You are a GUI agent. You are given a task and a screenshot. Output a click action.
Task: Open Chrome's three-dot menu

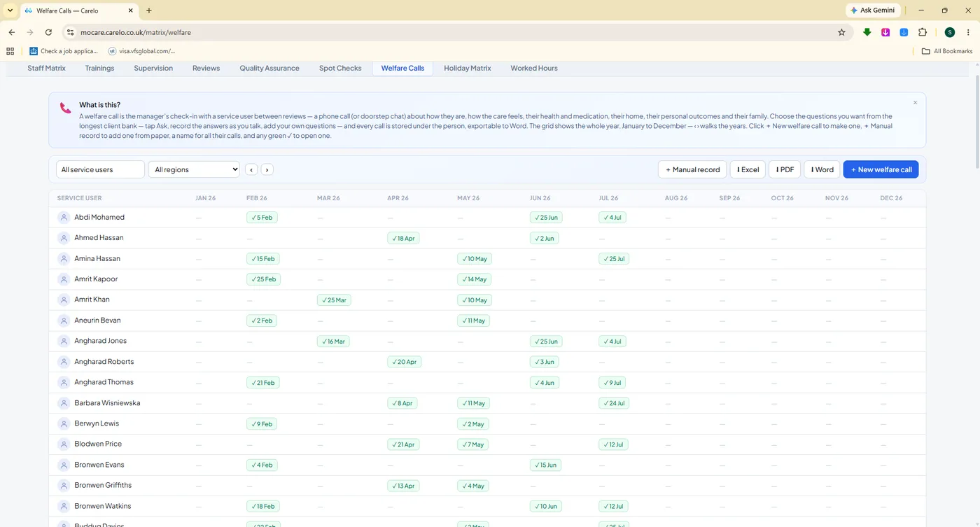[x=968, y=32]
